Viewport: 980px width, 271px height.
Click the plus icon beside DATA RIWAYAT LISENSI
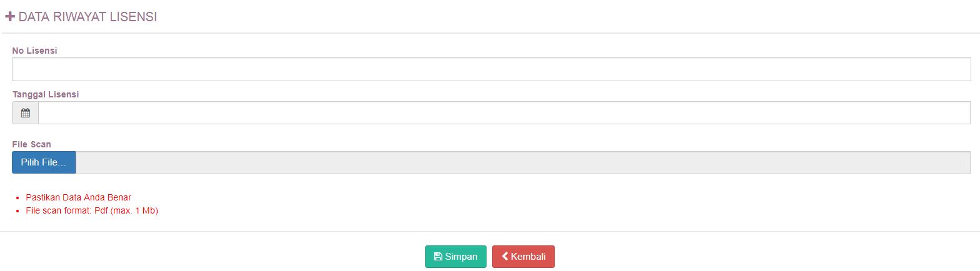10,17
